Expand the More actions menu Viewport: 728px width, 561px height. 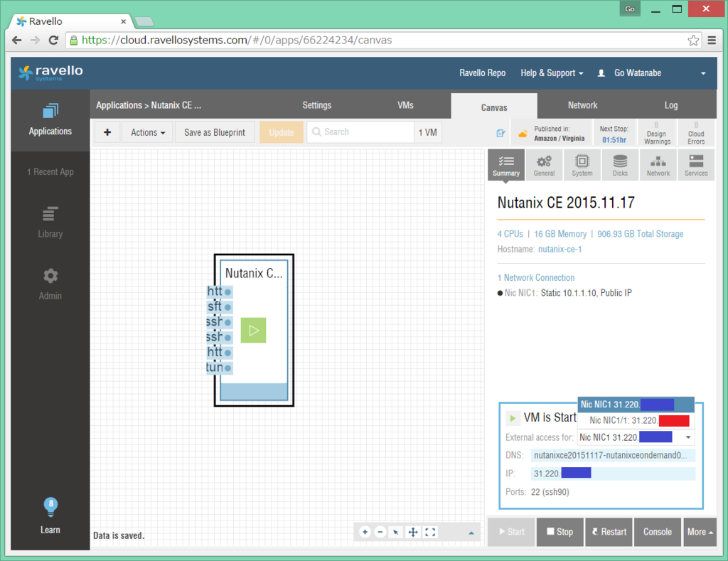[x=700, y=532]
